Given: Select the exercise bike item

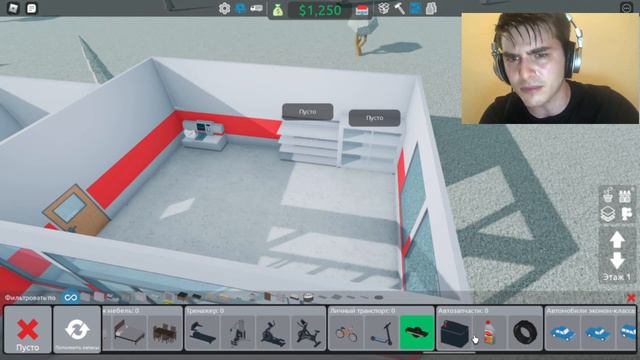Looking at the screenshot, I should click(308, 332).
